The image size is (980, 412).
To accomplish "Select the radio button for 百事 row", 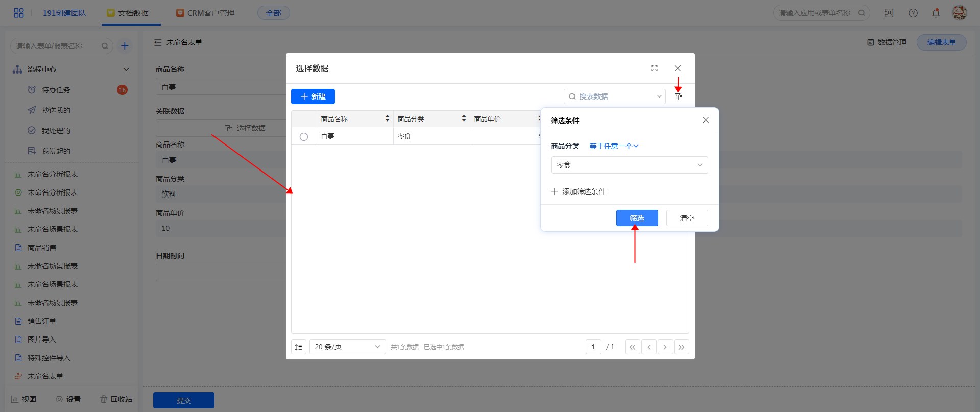I will point(304,137).
